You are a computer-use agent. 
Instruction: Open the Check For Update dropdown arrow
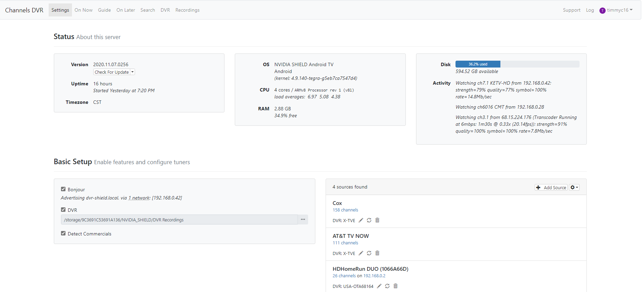click(133, 72)
